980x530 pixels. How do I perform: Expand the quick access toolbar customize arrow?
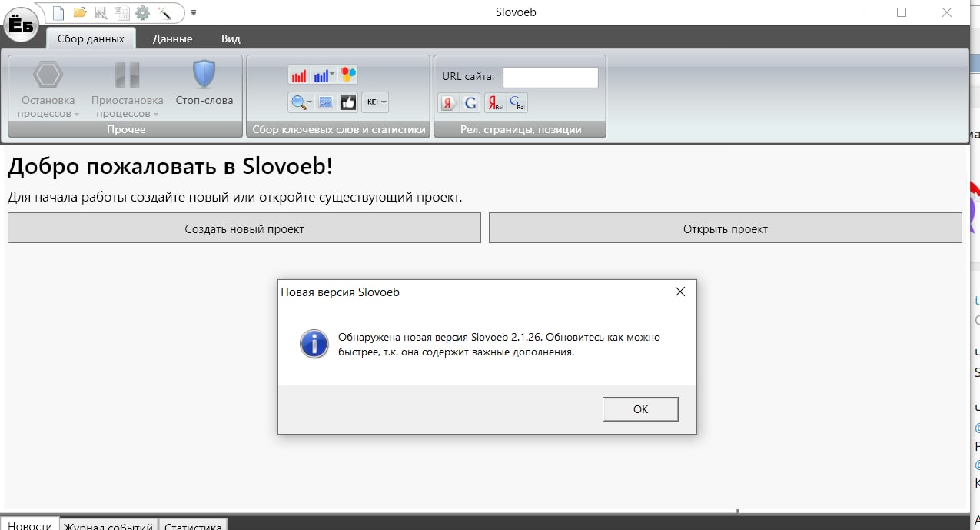[x=194, y=13]
